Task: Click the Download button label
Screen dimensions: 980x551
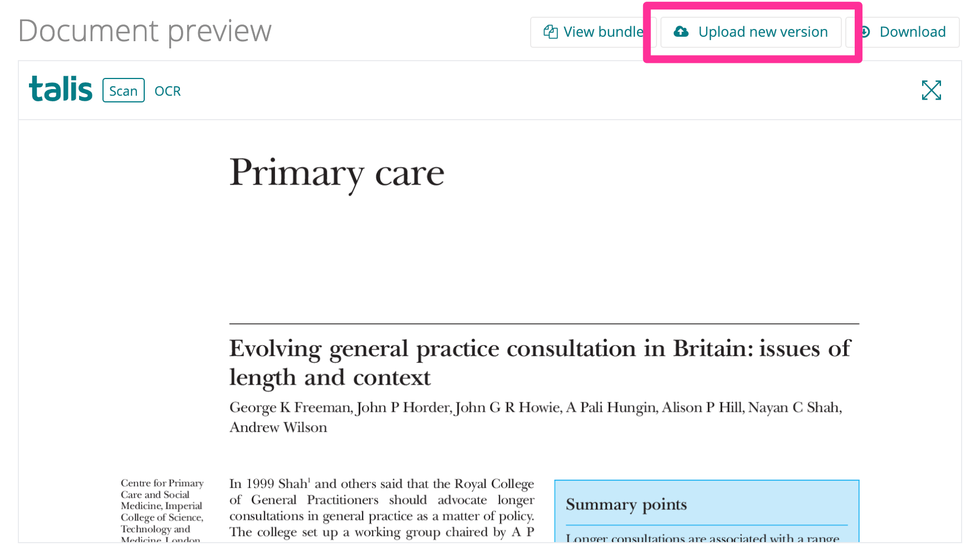Action: pos(912,32)
